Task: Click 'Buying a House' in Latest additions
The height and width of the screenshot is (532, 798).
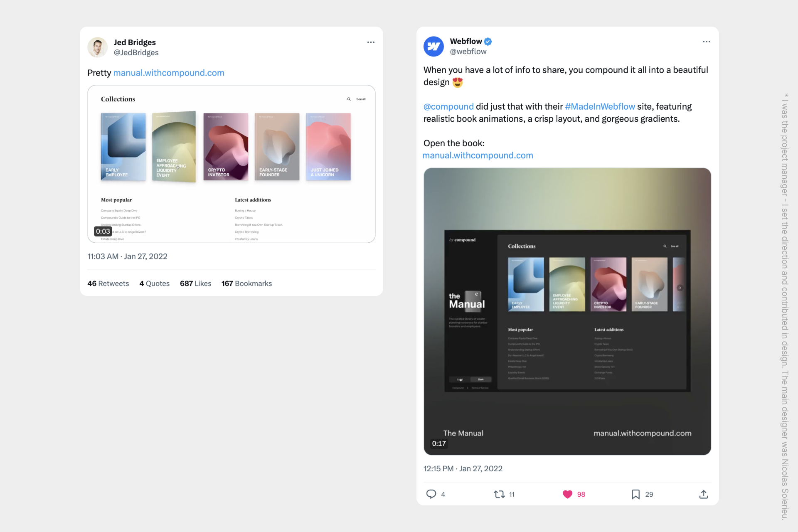Action: (245, 211)
